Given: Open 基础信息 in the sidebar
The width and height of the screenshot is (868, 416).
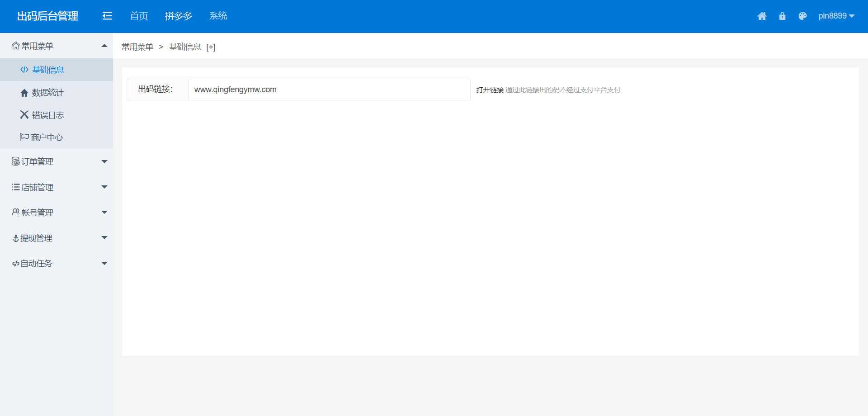Looking at the screenshot, I should coord(47,70).
